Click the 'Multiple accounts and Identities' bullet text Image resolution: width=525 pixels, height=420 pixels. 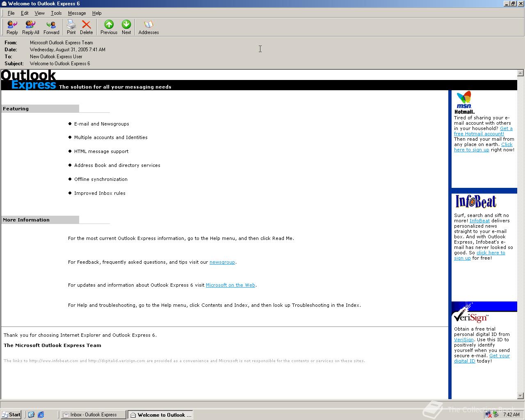[x=111, y=137]
